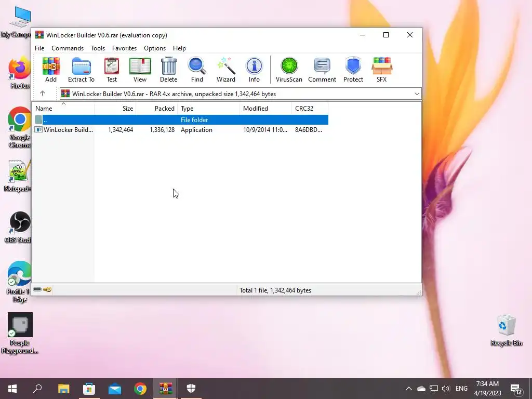Open Extract To from the toolbar
The height and width of the screenshot is (399, 532).
click(81, 70)
